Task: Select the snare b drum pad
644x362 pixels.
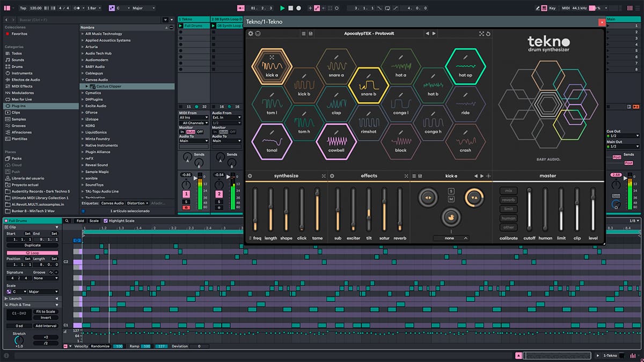Action: pyautogui.click(x=368, y=86)
